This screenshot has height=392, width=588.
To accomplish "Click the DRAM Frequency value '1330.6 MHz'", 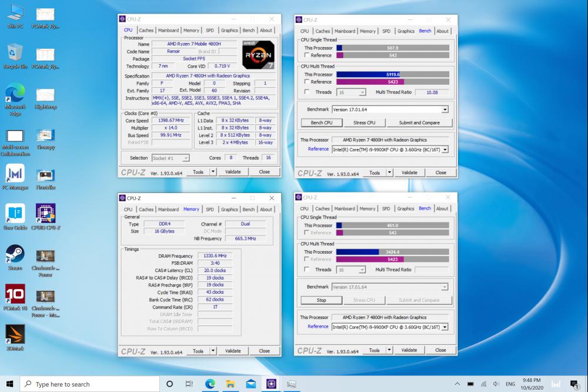I will 215,255.
